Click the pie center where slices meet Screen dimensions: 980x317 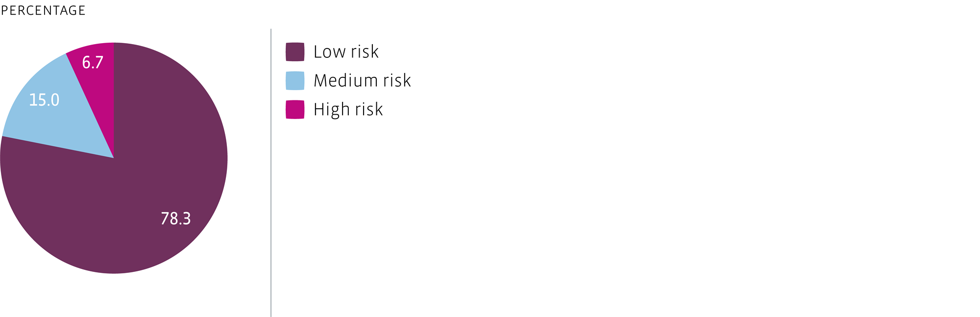click(114, 158)
